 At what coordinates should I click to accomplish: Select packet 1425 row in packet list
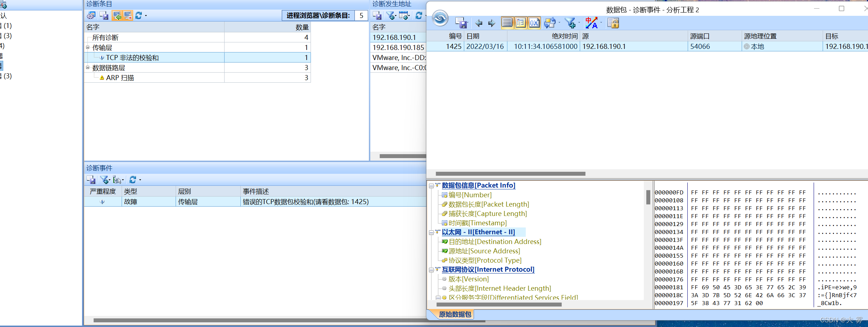point(647,46)
